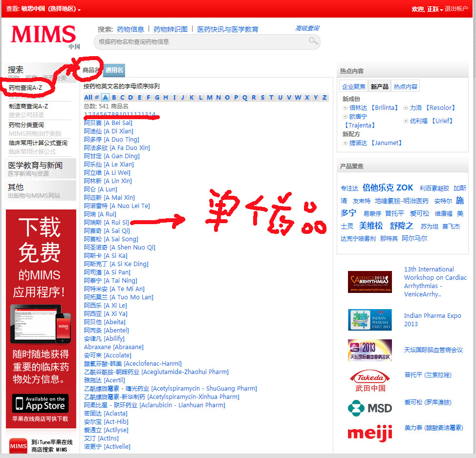
Task: Switch to the 商品名 tab
Action: [91, 70]
